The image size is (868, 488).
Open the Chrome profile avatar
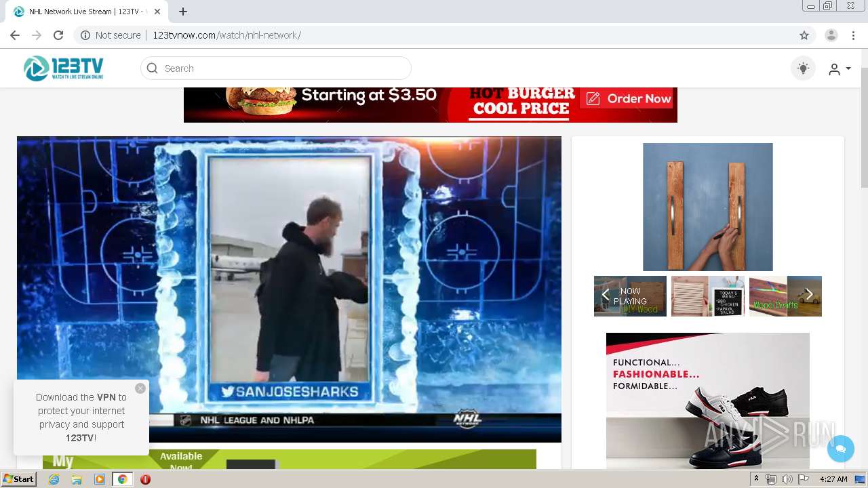click(831, 35)
